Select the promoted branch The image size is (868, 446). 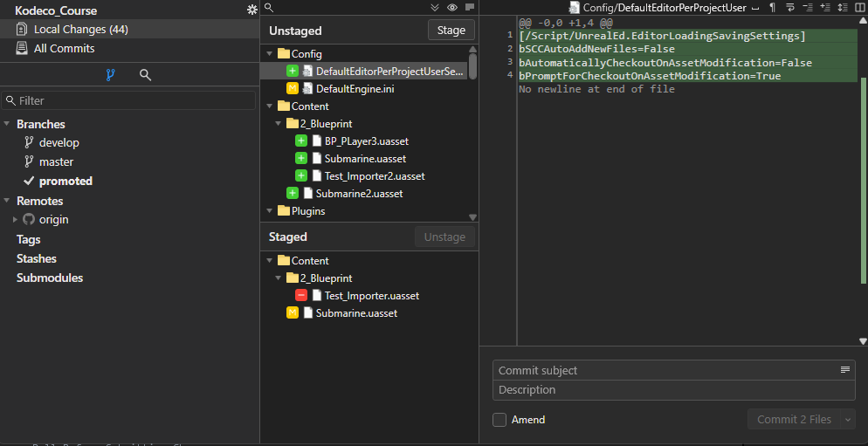[65, 181]
